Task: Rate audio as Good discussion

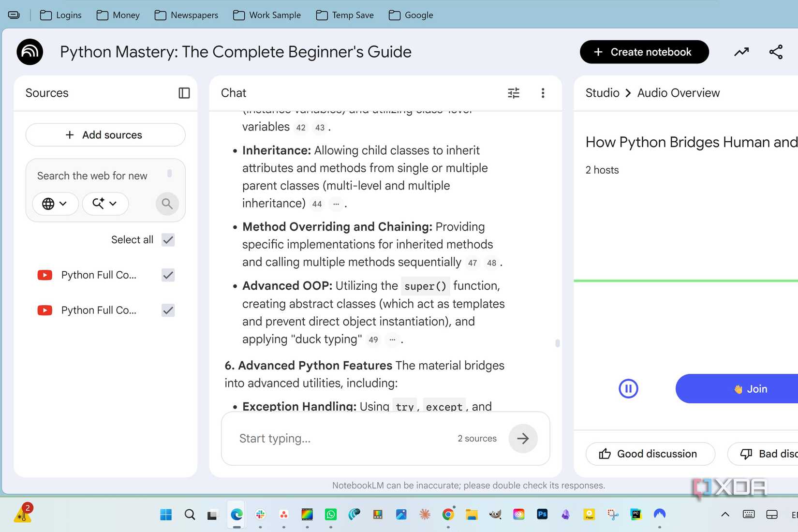Action: 650,454
